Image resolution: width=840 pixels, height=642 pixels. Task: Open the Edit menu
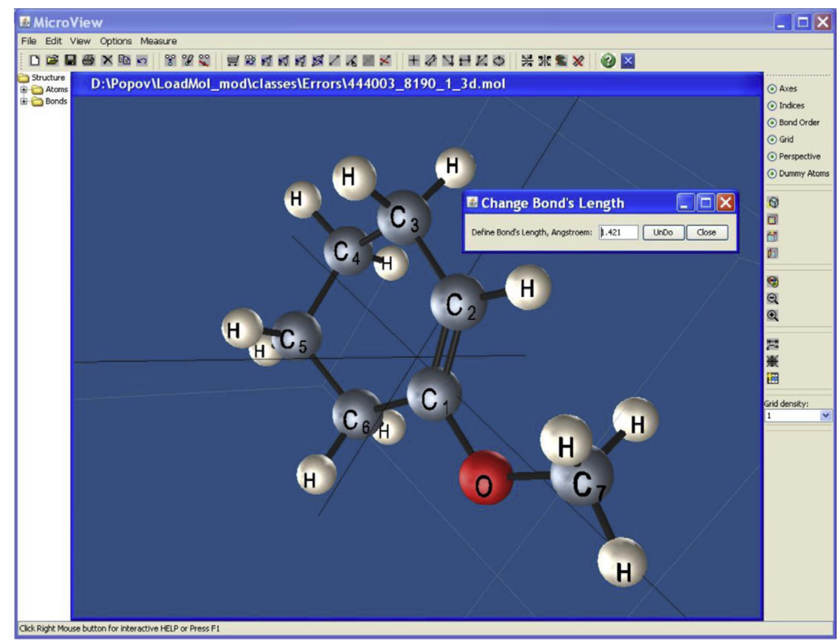54,41
